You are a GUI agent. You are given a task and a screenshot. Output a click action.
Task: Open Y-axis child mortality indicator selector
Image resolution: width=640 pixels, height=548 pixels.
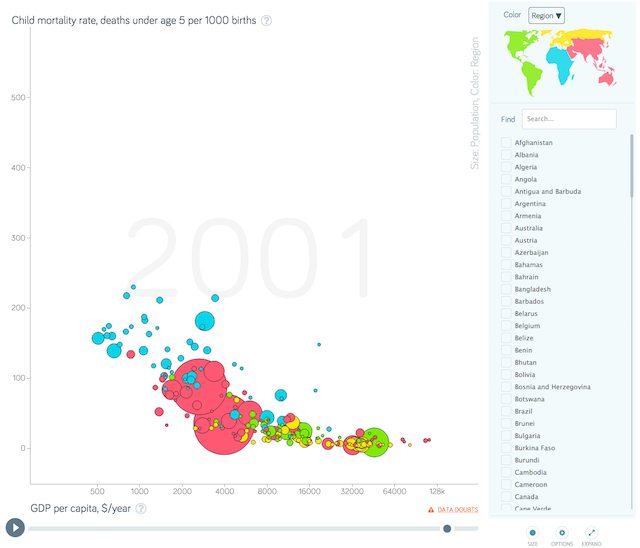(134, 20)
